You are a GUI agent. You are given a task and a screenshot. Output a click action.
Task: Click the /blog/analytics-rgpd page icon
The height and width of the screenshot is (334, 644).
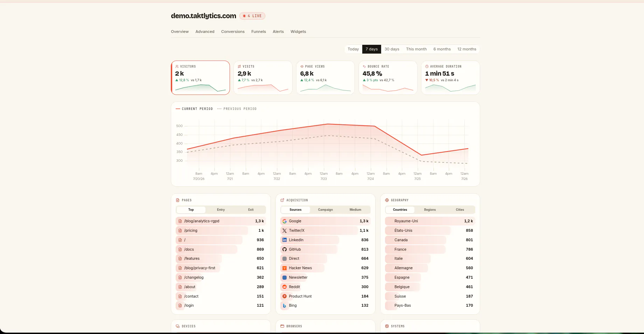pos(180,221)
